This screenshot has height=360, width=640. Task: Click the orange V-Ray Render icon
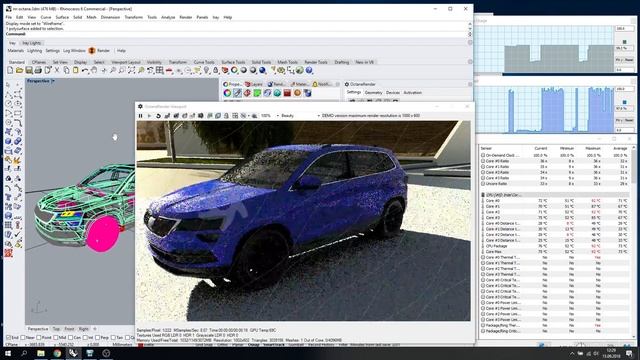pyautogui.click(x=92, y=51)
